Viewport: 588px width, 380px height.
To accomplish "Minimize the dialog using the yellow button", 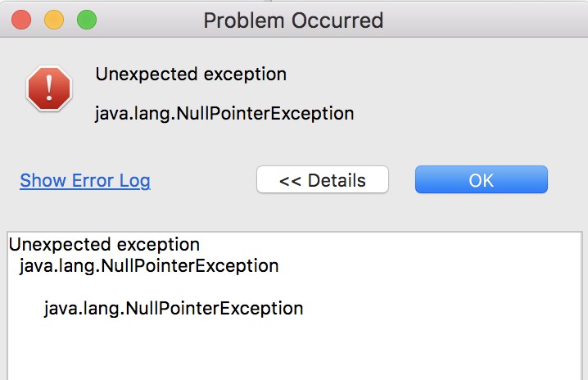I will pos(54,20).
